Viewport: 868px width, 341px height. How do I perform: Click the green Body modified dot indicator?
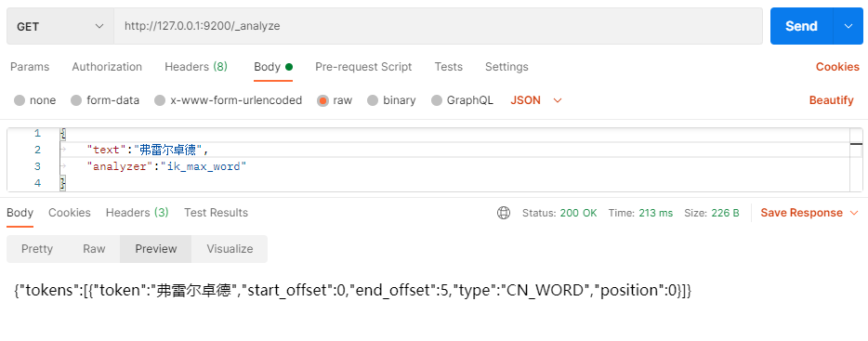289,67
